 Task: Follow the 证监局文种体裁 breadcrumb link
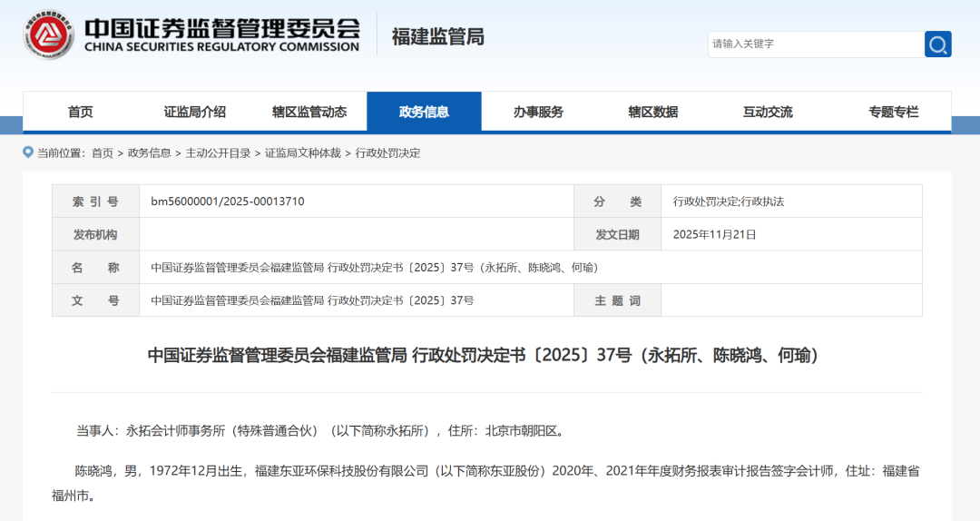pyautogui.click(x=303, y=153)
